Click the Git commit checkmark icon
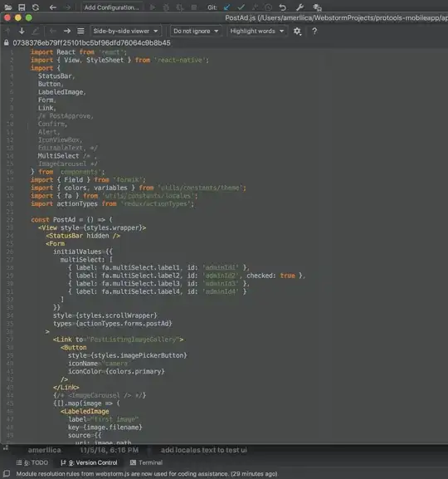This screenshot has height=479, width=448. tap(241, 7)
